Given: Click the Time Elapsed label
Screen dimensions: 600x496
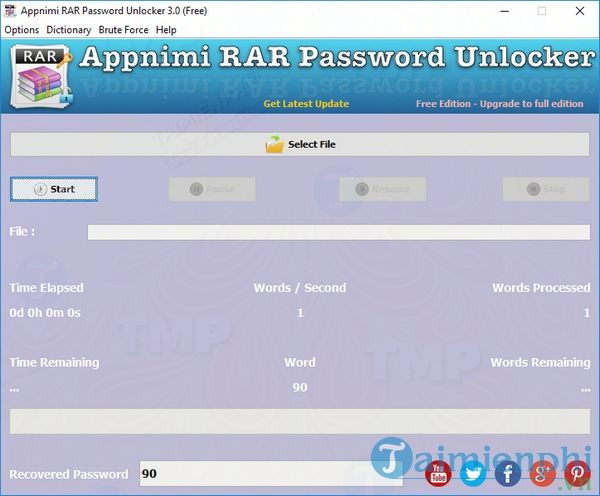Looking at the screenshot, I should pyautogui.click(x=46, y=288).
